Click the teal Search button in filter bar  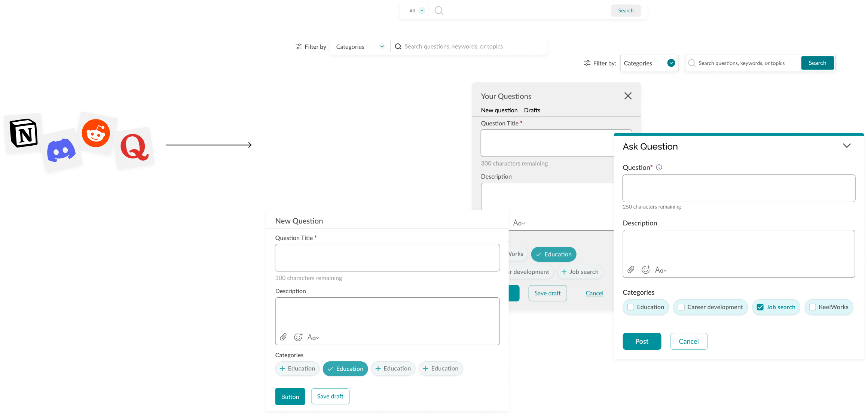817,63
